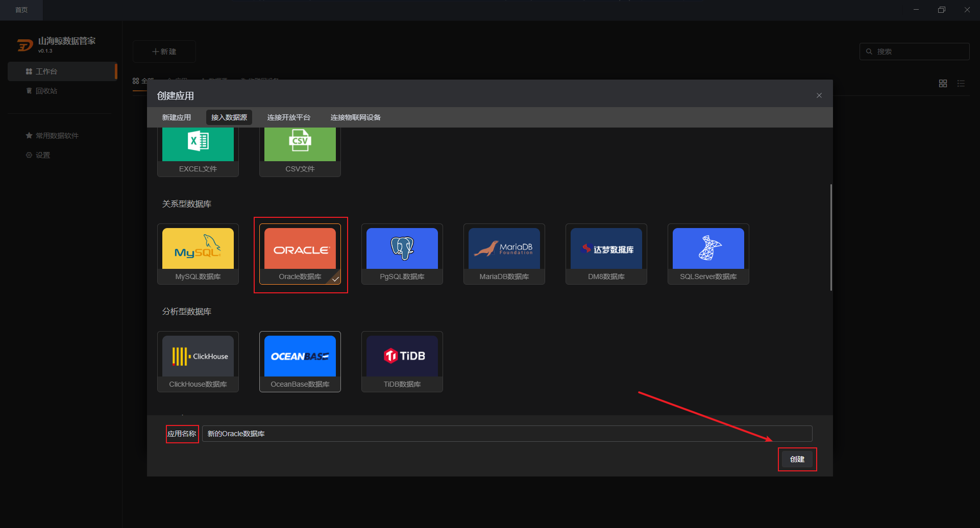980x528 pixels.
Task: Pick the PgSQL数据库 card
Action: pyautogui.click(x=402, y=254)
